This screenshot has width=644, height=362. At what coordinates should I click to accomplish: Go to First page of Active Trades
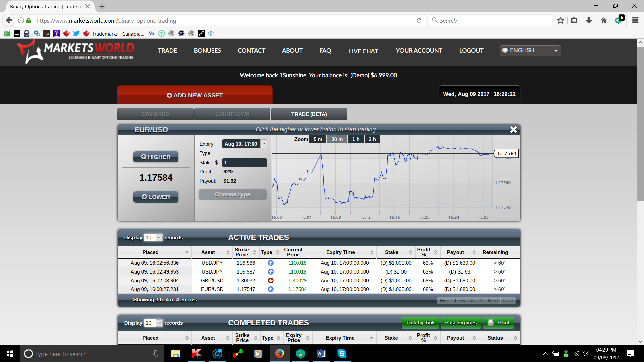click(x=445, y=301)
